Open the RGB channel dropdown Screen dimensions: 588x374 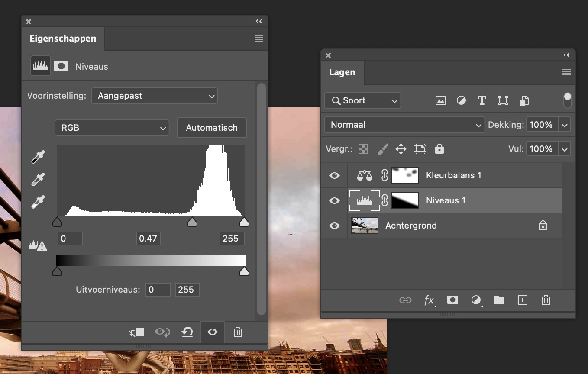[112, 128]
